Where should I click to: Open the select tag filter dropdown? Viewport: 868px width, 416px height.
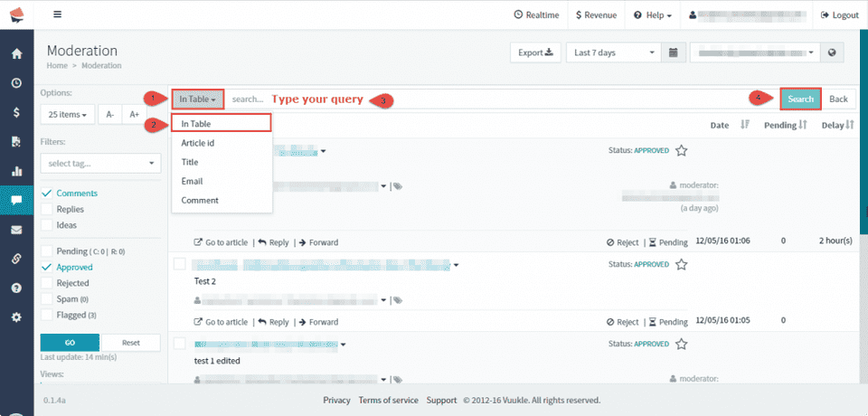(99, 163)
